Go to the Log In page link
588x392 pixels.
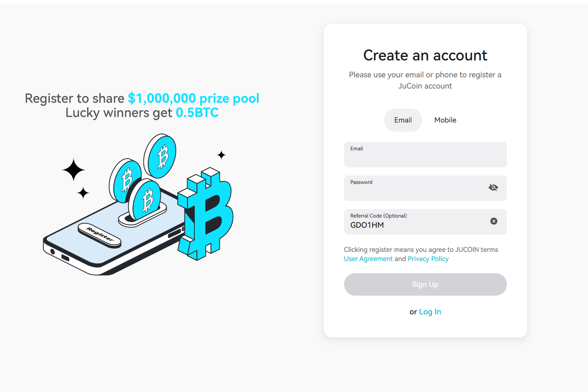[430, 311]
